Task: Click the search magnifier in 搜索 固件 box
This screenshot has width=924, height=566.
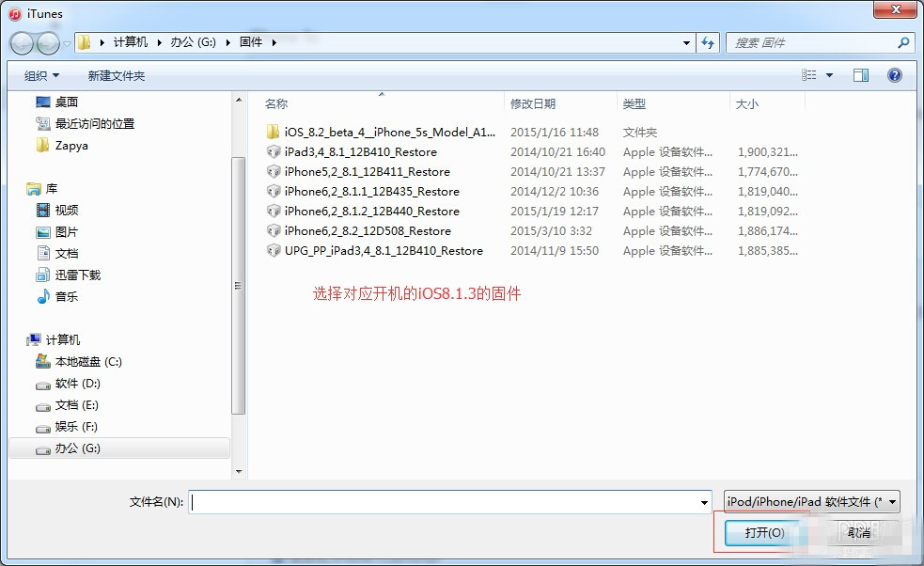Action: click(901, 42)
